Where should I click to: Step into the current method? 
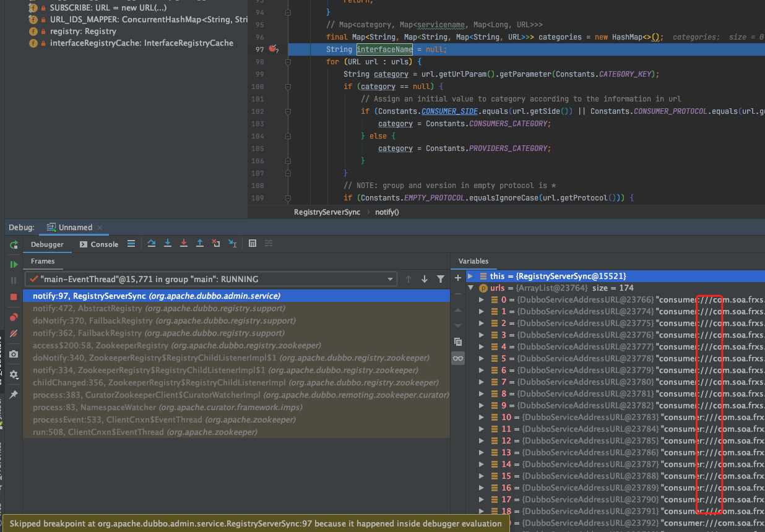(x=168, y=243)
